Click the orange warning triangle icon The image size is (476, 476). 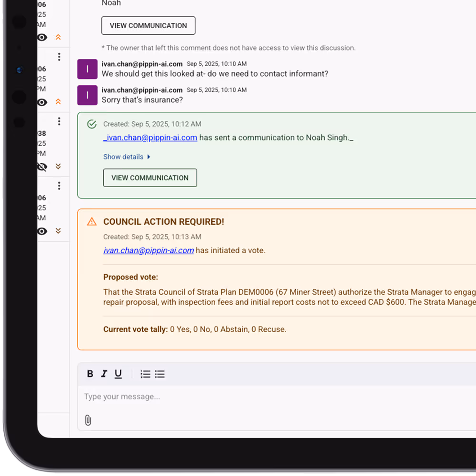click(x=92, y=222)
